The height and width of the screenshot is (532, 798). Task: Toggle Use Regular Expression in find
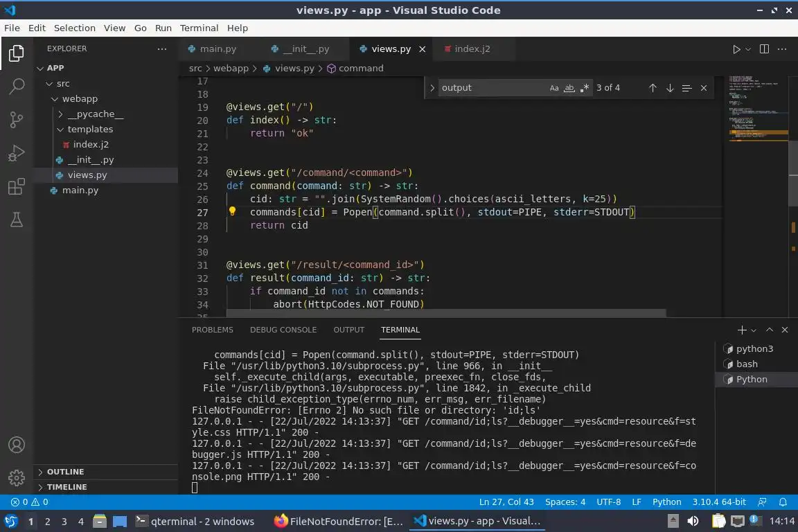(x=584, y=88)
